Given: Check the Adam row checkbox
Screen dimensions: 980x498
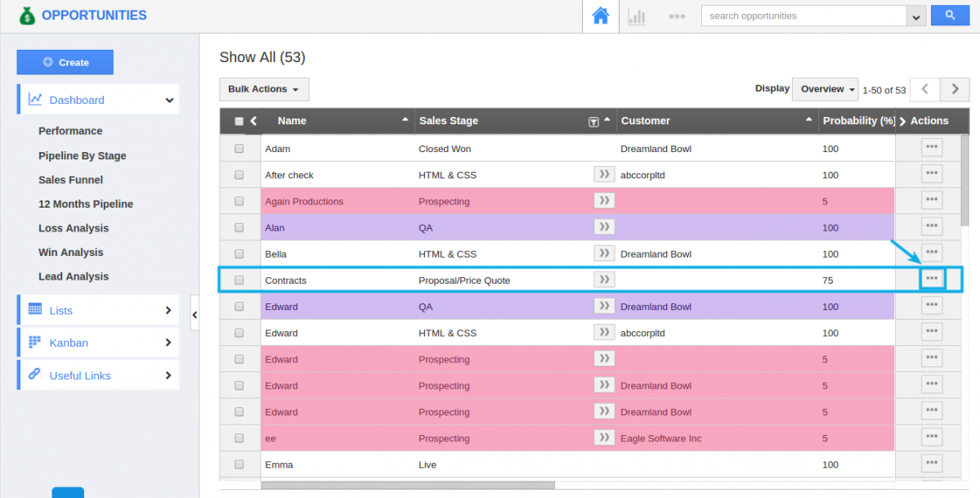Looking at the screenshot, I should coord(239,149).
